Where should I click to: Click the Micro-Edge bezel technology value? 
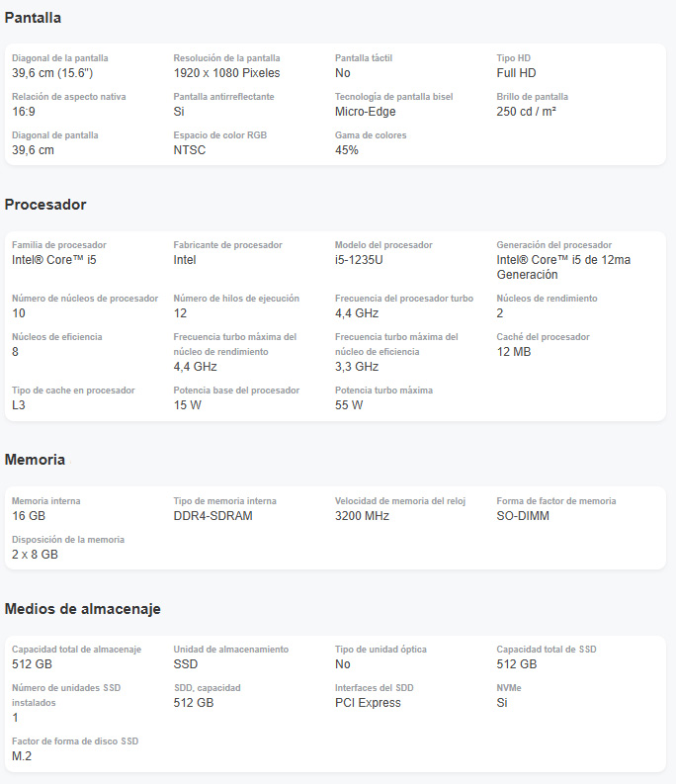(365, 112)
